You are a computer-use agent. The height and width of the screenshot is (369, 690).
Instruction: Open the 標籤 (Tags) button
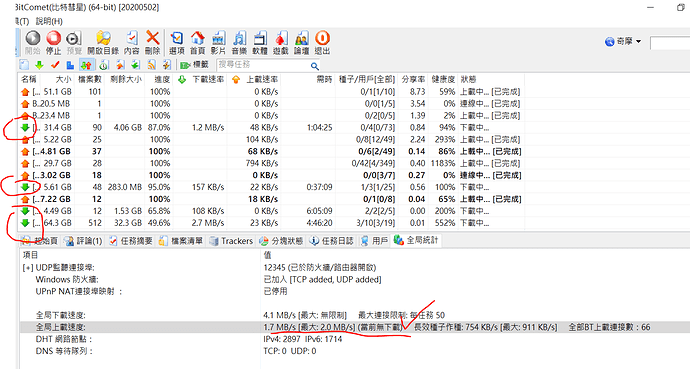194,65
